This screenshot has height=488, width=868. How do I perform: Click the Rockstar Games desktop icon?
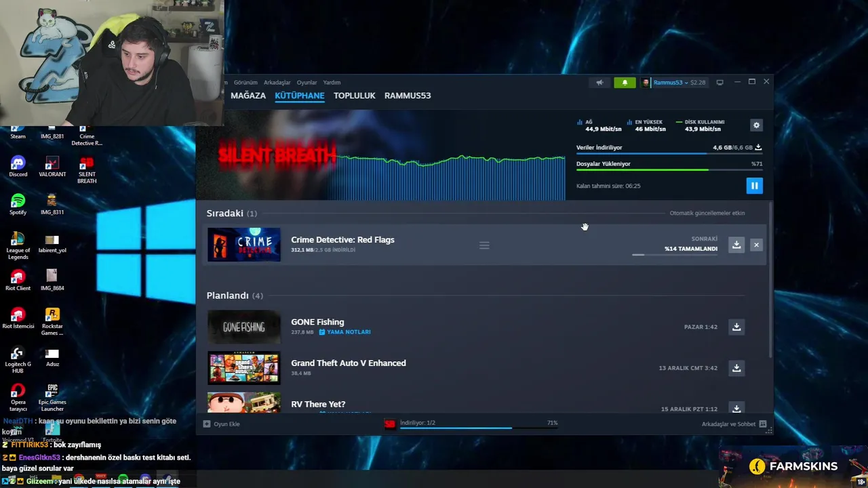pos(52,322)
